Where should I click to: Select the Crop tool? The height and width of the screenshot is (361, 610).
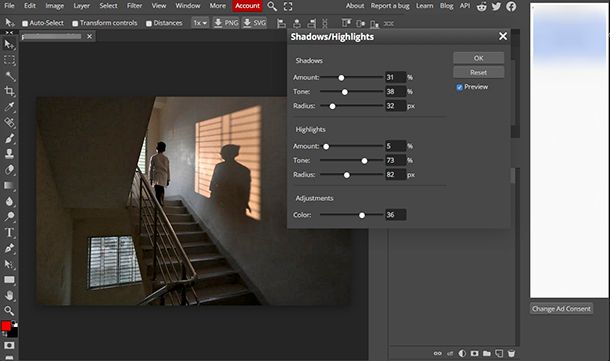[x=9, y=91]
